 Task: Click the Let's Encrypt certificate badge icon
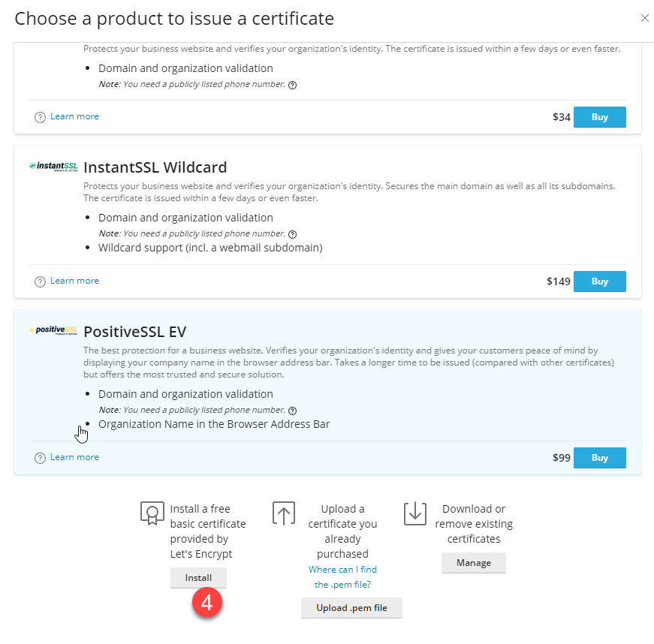pyautogui.click(x=152, y=513)
